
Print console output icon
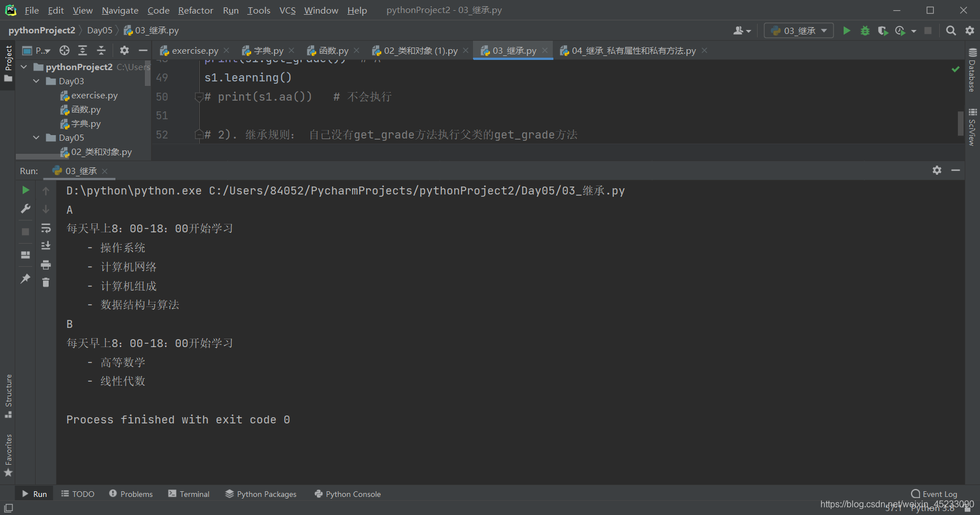tap(46, 265)
